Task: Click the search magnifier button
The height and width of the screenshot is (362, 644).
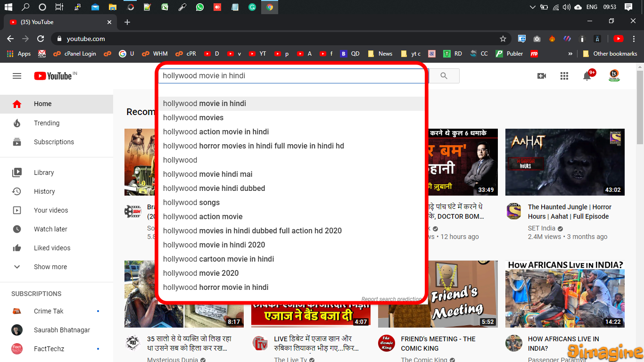Action: click(x=444, y=76)
